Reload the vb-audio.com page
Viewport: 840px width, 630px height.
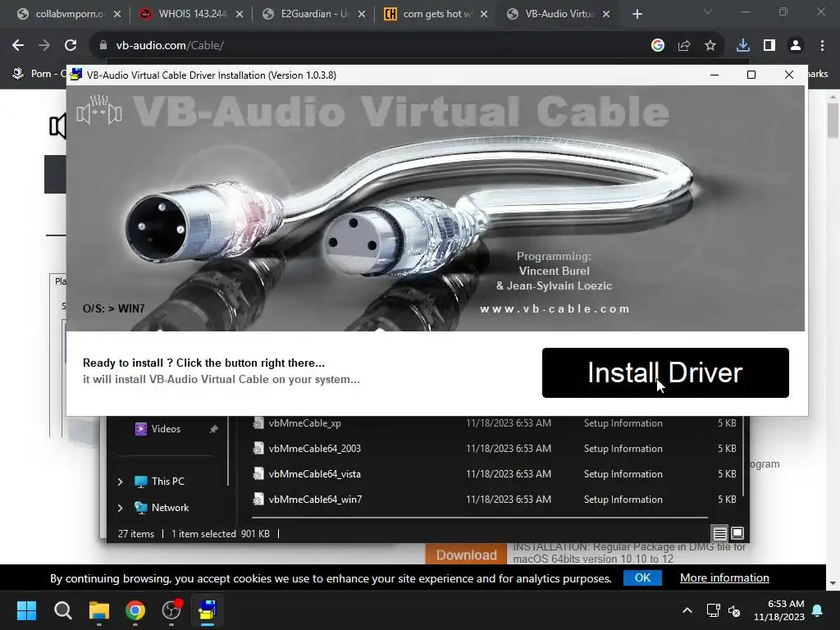coord(71,46)
